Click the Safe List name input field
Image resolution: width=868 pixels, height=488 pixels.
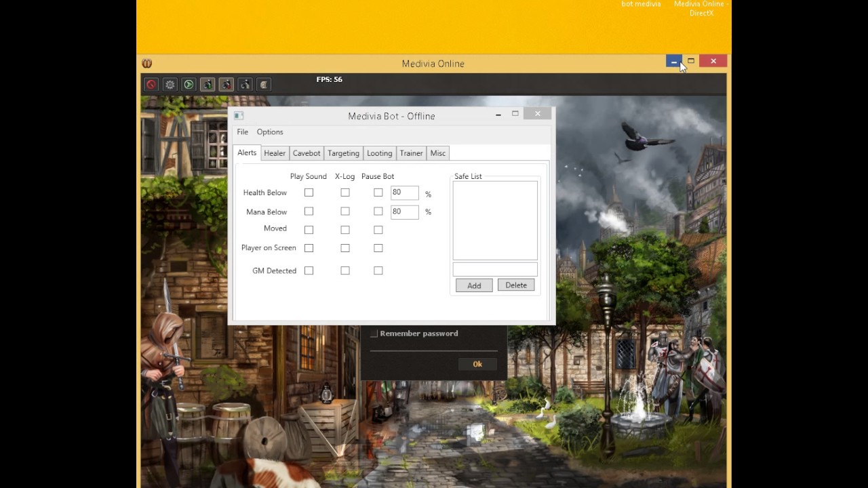tap(495, 270)
